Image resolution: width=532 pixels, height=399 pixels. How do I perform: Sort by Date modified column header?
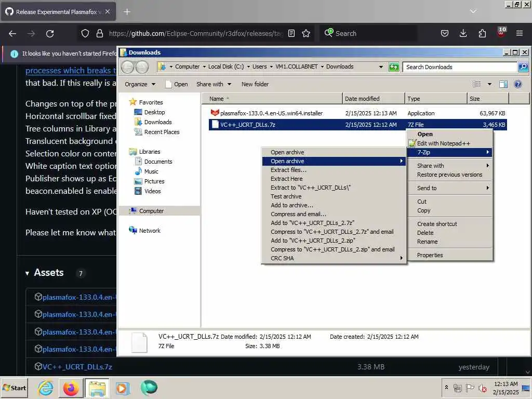coord(374,99)
